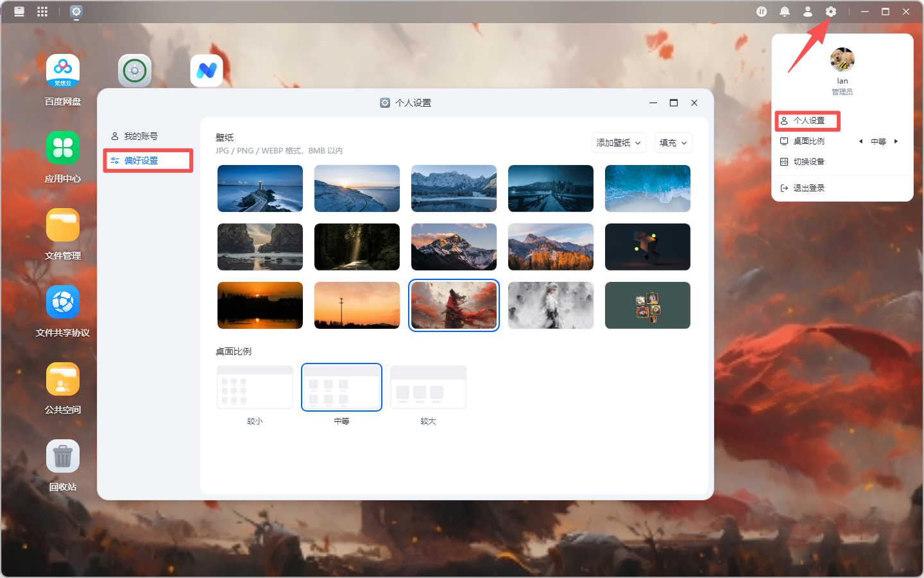
Task: Click the desktop icon in top bar
Action: (x=19, y=12)
